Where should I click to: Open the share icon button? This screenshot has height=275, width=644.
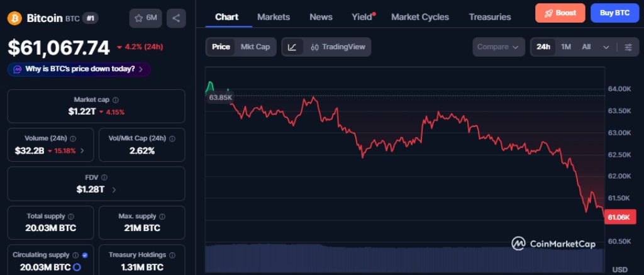pos(176,18)
